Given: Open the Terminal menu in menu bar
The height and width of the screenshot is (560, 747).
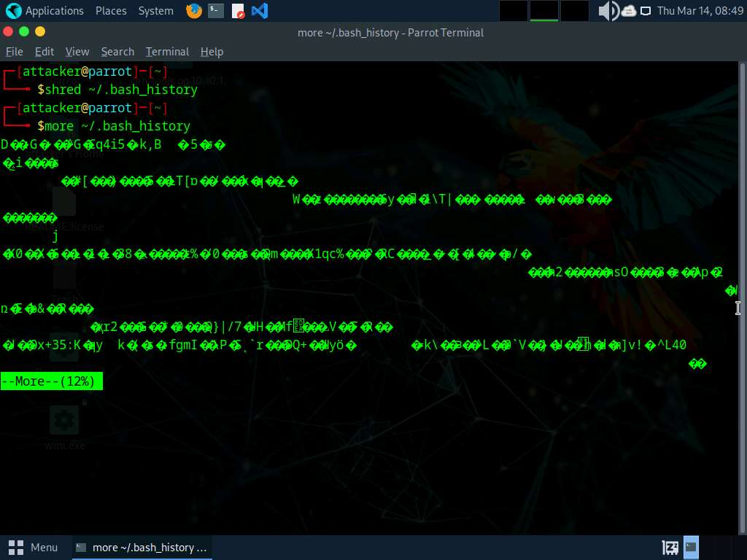Looking at the screenshot, I should point(167,52).
